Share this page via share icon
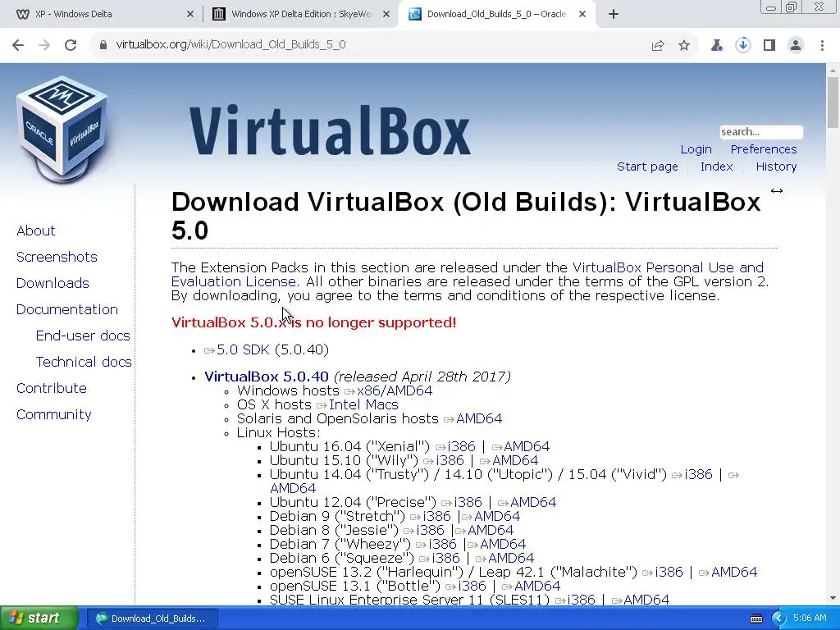 658,46
